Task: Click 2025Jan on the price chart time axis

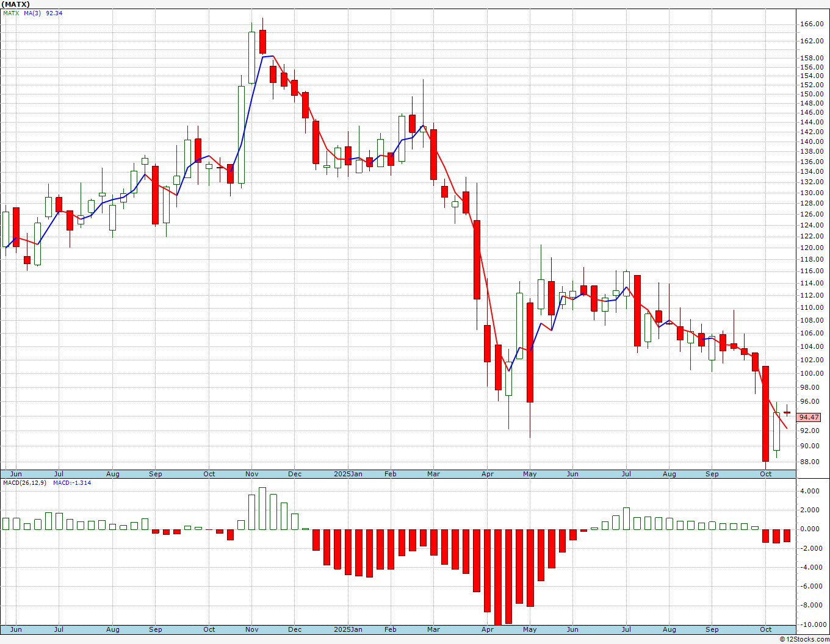Action: pos(348,474)
